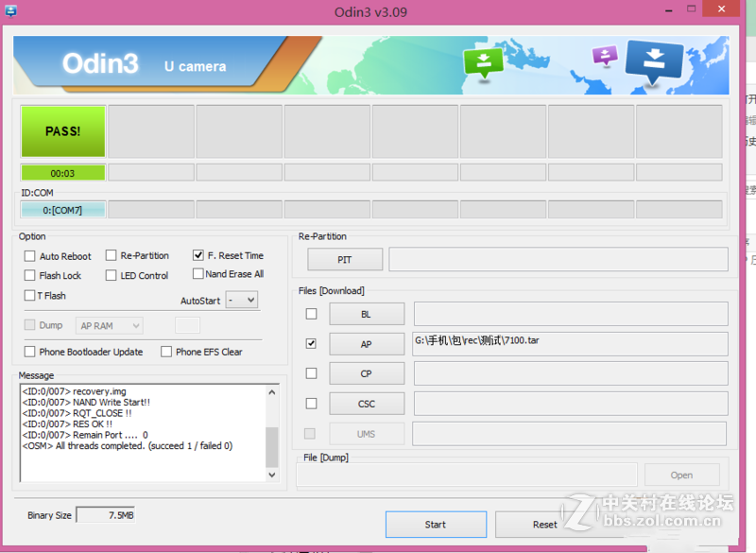Click the CP file path field
The width and height of the screenshot is (756, 553).
571,373
